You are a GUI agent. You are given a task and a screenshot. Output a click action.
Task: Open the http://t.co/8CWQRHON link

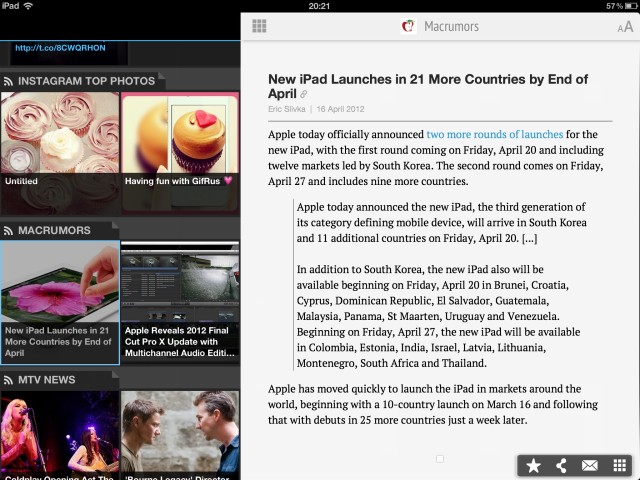tap(60, 48)
